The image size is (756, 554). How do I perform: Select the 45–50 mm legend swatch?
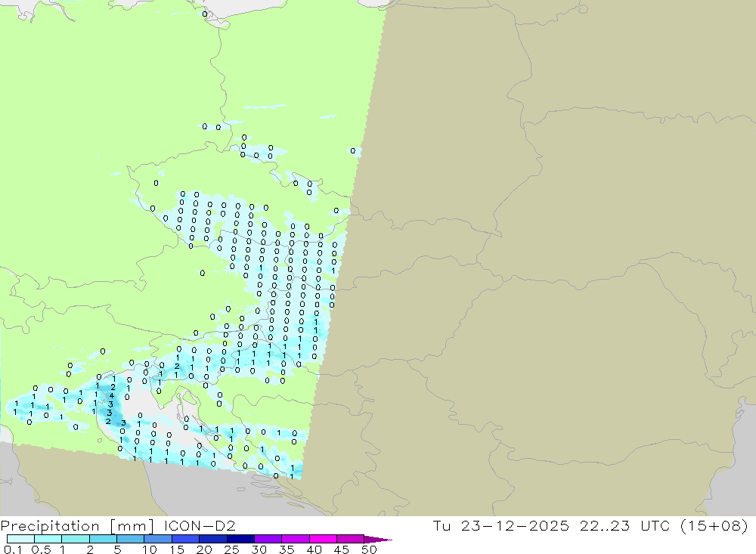[x=350, y=539]
